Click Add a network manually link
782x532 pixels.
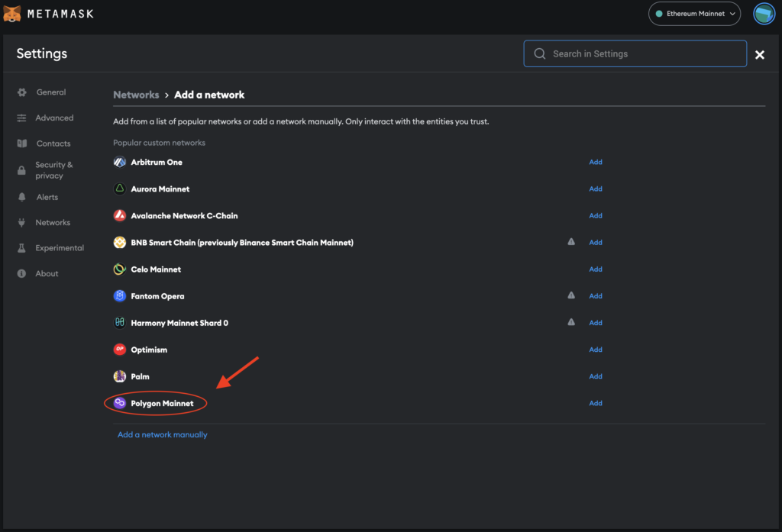tap(162, 435)
